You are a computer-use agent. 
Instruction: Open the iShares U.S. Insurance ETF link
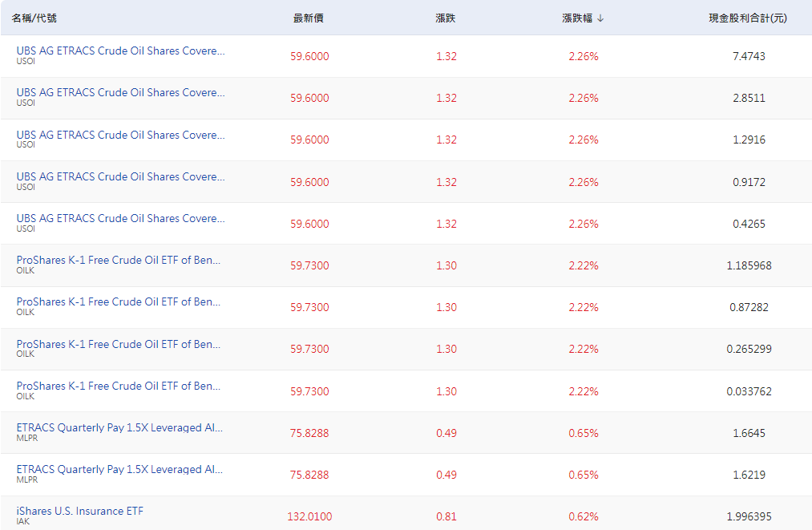79,511
